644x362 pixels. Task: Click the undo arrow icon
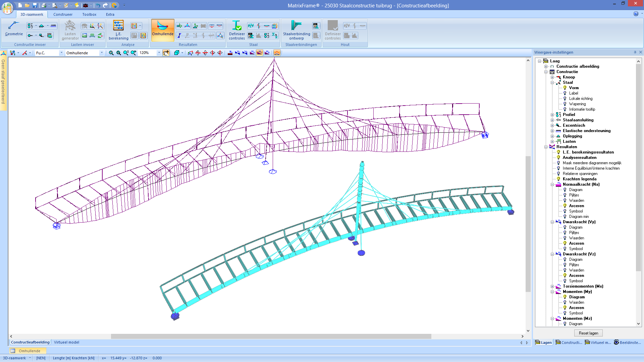pyautogui.click(x=98, y=5)
